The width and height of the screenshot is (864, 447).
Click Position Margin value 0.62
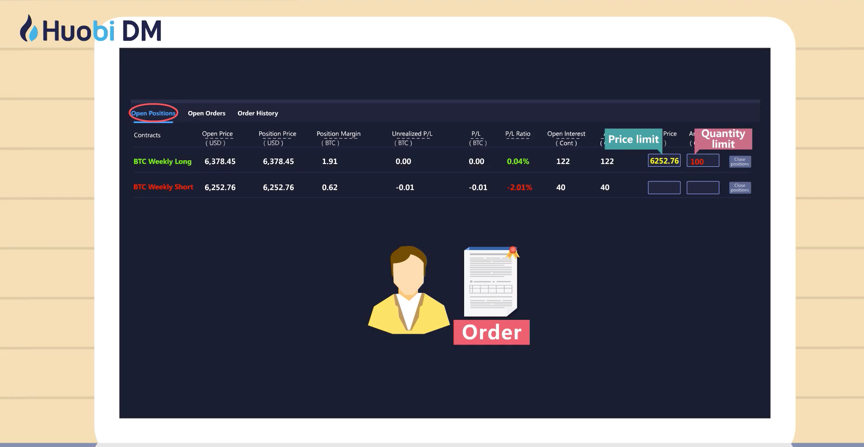pos(330,187)
